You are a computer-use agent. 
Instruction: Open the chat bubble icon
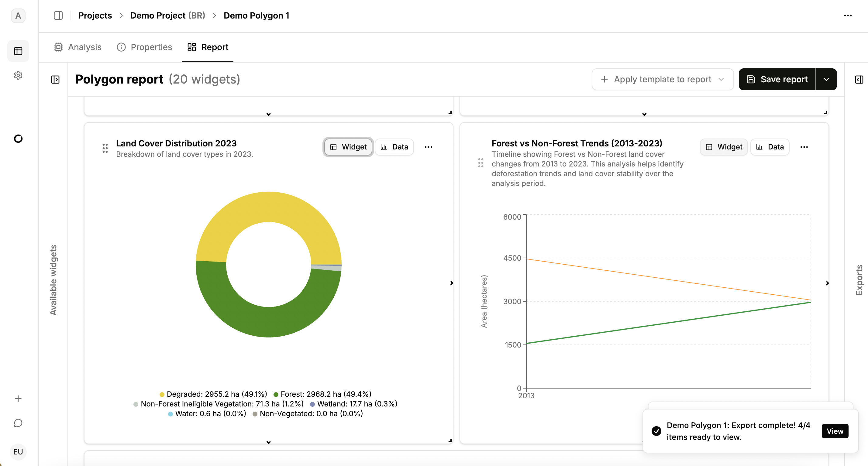point(18,423)
